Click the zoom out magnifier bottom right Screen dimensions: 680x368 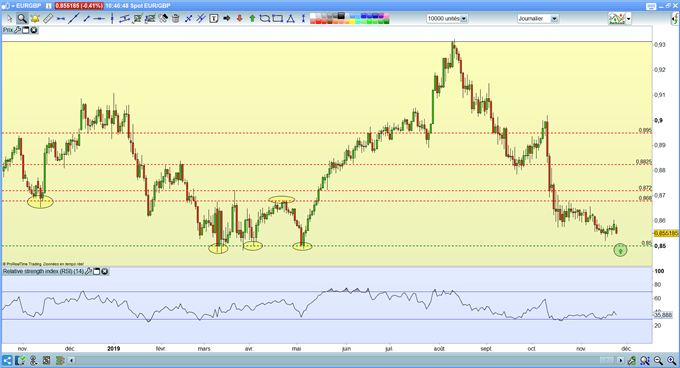pyautogui.click(x=658, y=360)
